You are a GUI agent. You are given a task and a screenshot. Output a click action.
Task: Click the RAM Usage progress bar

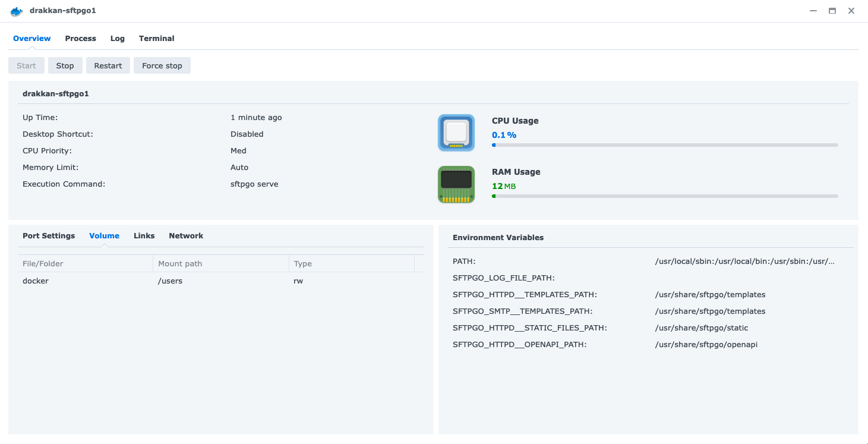click(x=665, y=196)
